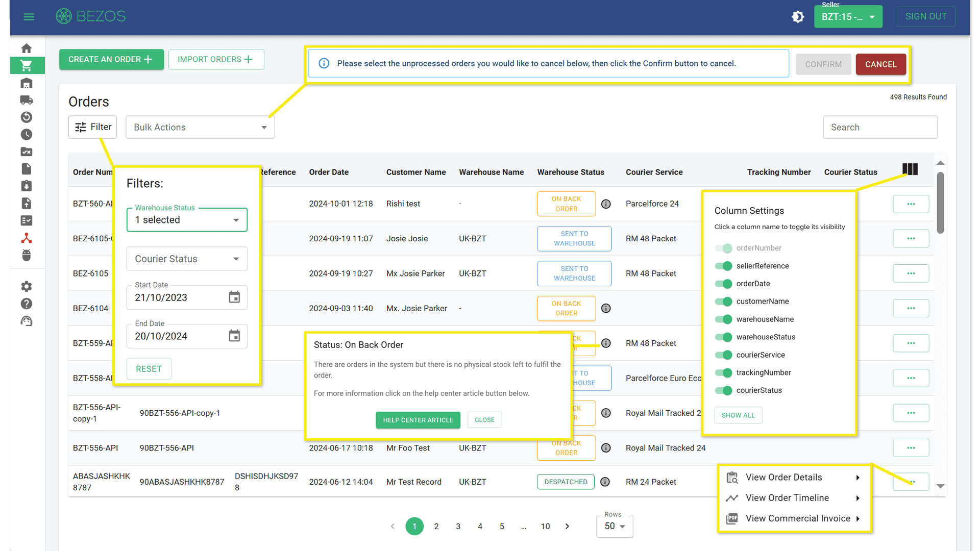
Task: Open the Orders shopping cart sidebar icon
Action: [x=27, y=65]
